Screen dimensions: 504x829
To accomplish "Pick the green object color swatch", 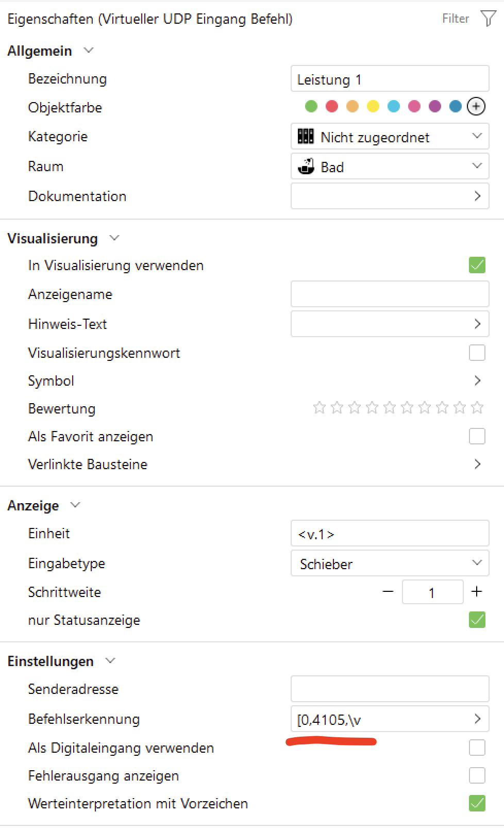I will pos(311,106).
